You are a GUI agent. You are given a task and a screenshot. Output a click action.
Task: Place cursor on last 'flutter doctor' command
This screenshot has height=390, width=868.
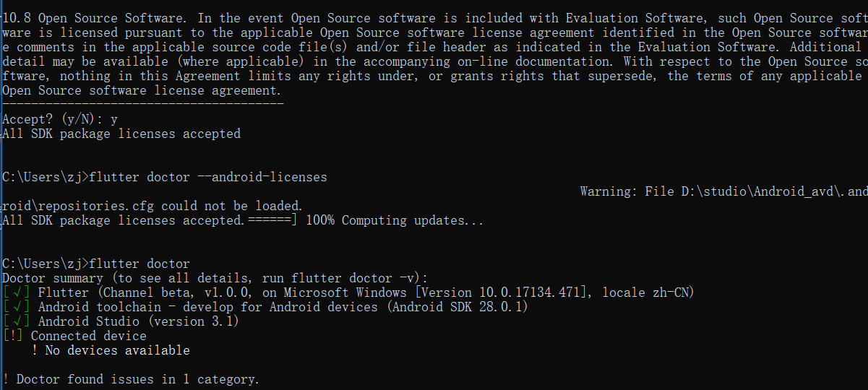tap(139, 264)
